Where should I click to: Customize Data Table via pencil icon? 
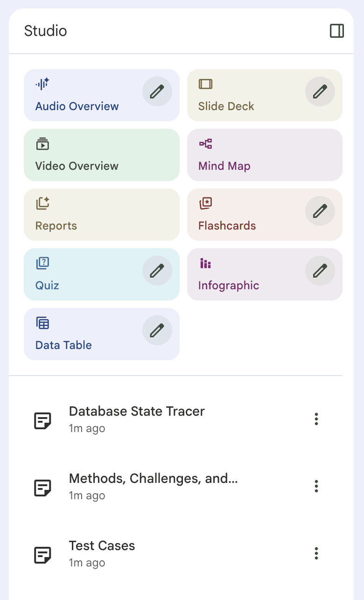157,331
